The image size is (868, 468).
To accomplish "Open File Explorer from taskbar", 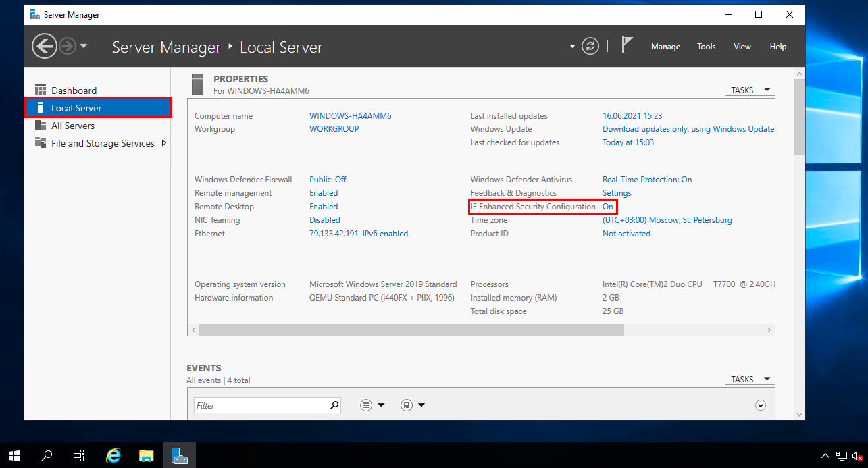I will (147, 456).
